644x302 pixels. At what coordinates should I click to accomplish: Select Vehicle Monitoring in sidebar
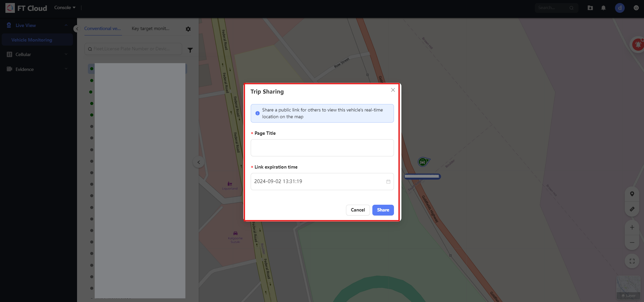pyautogui.click(x=37, y=40)
